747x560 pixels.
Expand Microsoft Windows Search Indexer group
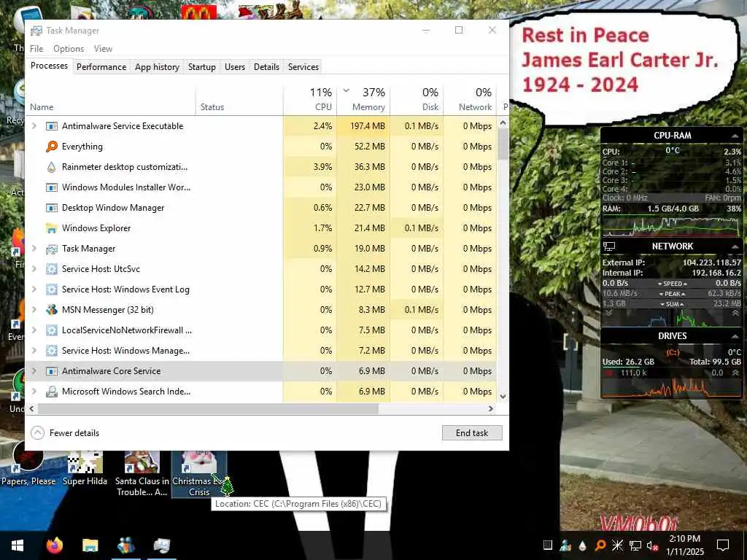pos(34,392)
